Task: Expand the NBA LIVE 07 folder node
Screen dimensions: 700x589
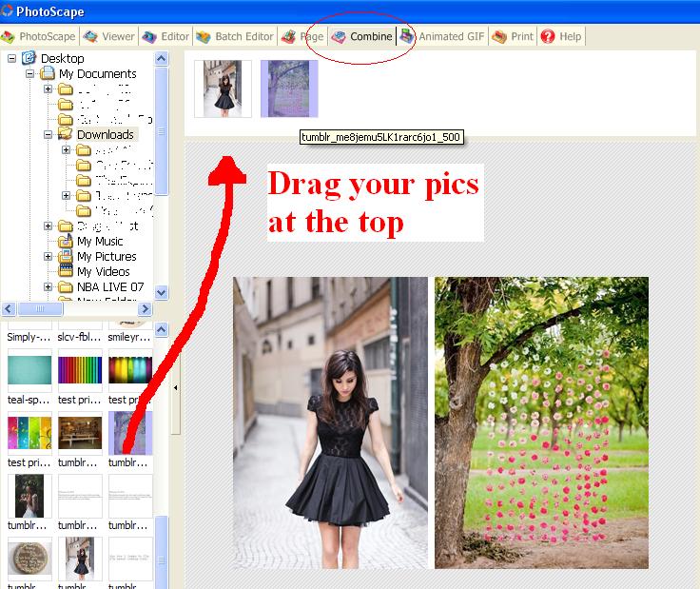Action: [x=48, y=286]
